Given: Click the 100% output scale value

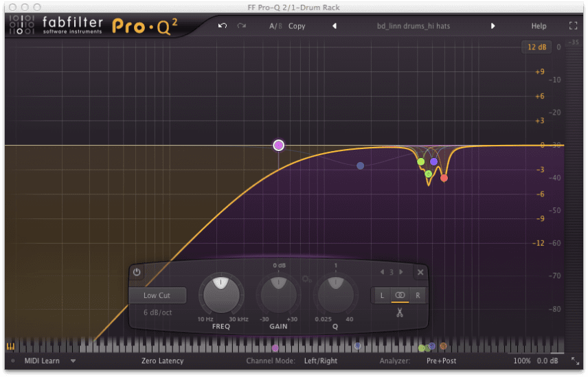Looking at the screenshot, I should pyautogui.click(x=521, y=361).
